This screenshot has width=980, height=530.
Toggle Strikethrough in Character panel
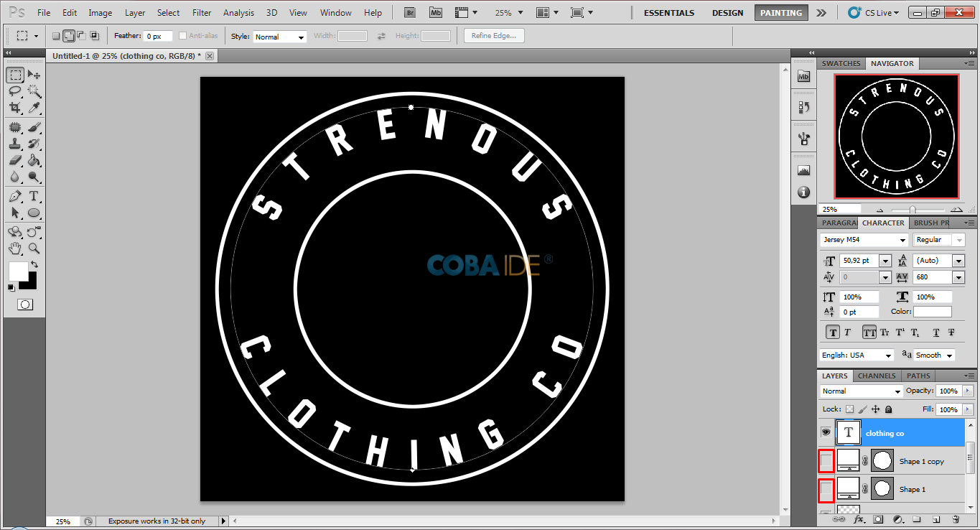[951, 333]
